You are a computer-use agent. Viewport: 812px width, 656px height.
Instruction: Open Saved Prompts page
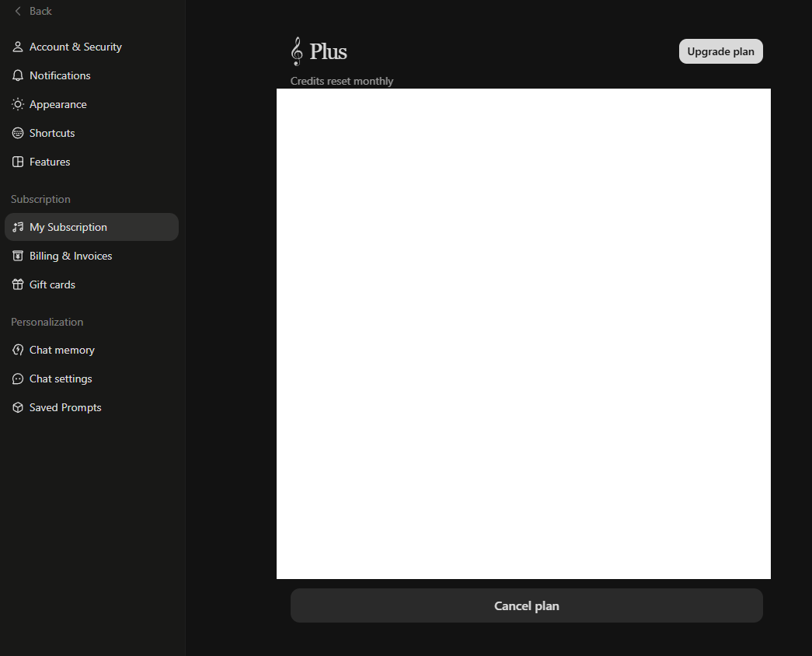click(x=92, y=407)
